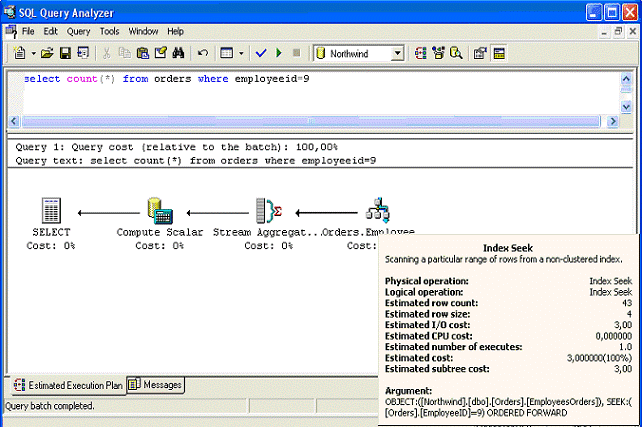
Task: Click the 'Cost: 0%' under Compute Scalar
Action: [160, 246]
